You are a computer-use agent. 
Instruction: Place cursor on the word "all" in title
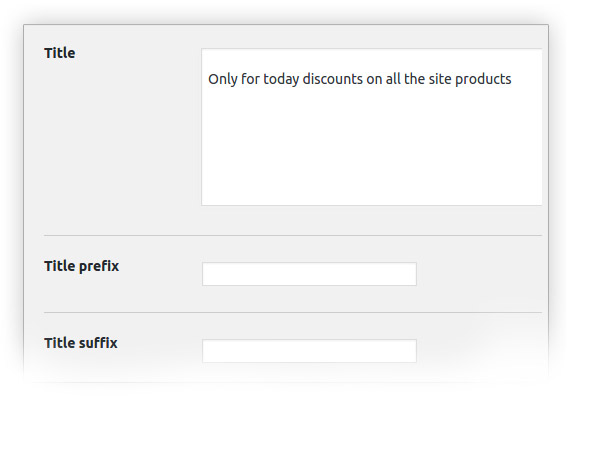point(393,79)
